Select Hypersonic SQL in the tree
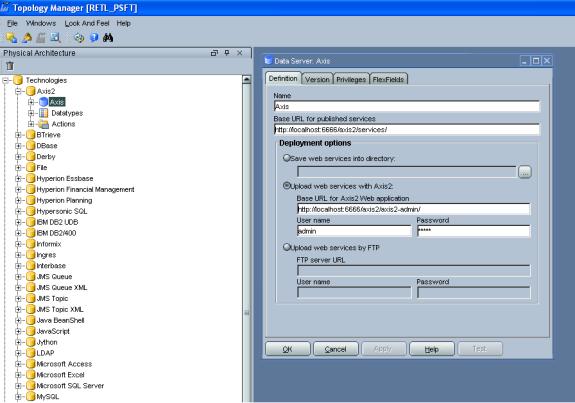The image size is (575, 403). [x=62, y=211]
